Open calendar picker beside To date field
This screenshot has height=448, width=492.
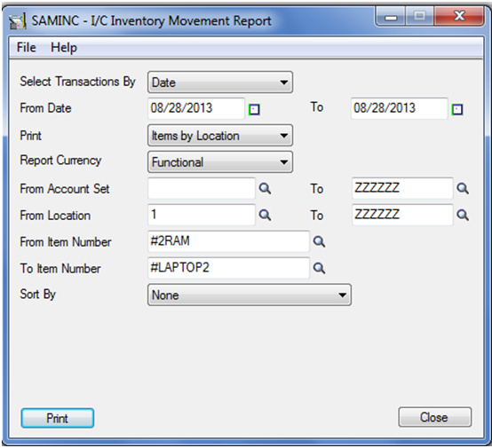coord(457,109)
